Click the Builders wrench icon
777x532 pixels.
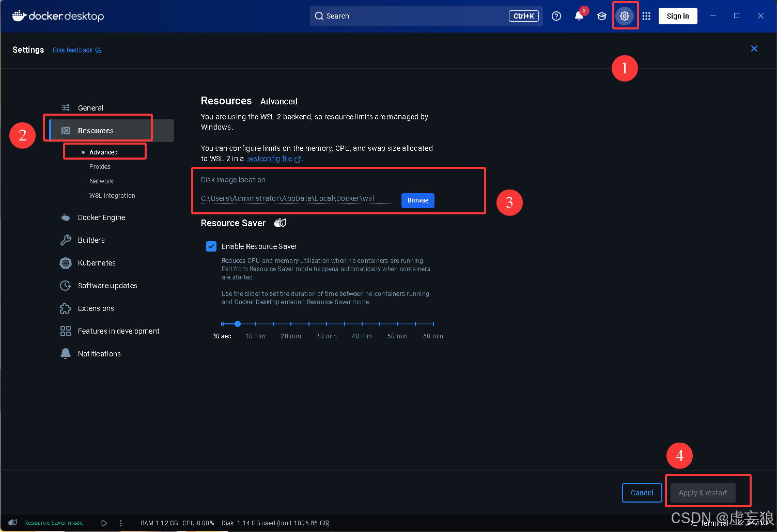[x=66, y=240]
